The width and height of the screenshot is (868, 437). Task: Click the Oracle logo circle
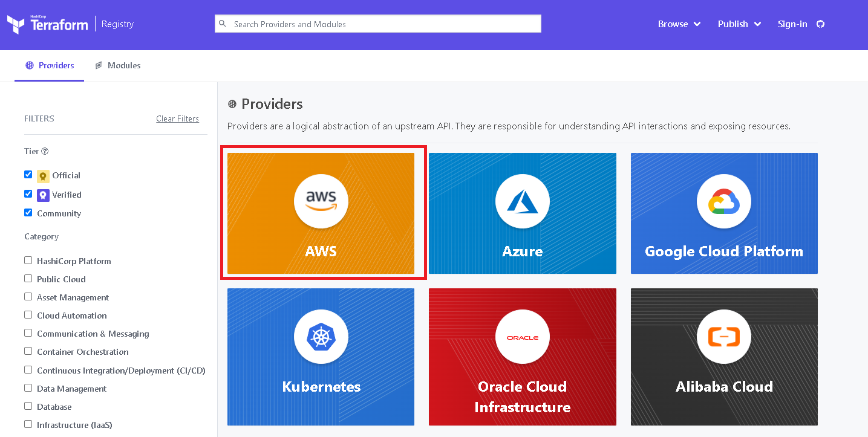(523, 337)
